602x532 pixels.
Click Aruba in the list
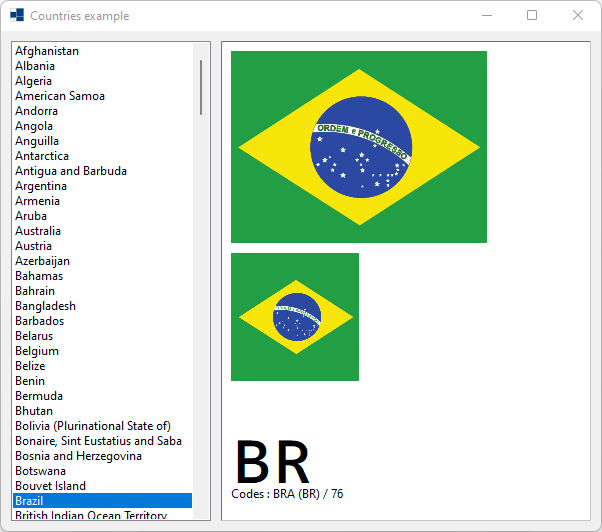coord(103,216)
